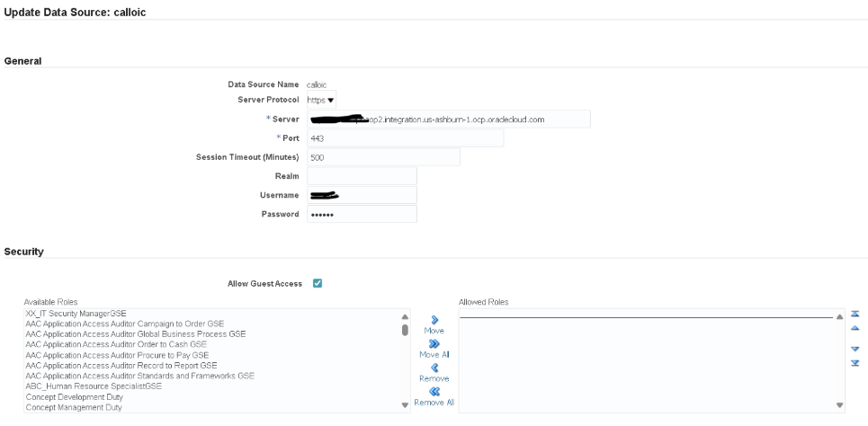868x426 pixels.
Task: Click the Server input field
Action: click(448, 119)
